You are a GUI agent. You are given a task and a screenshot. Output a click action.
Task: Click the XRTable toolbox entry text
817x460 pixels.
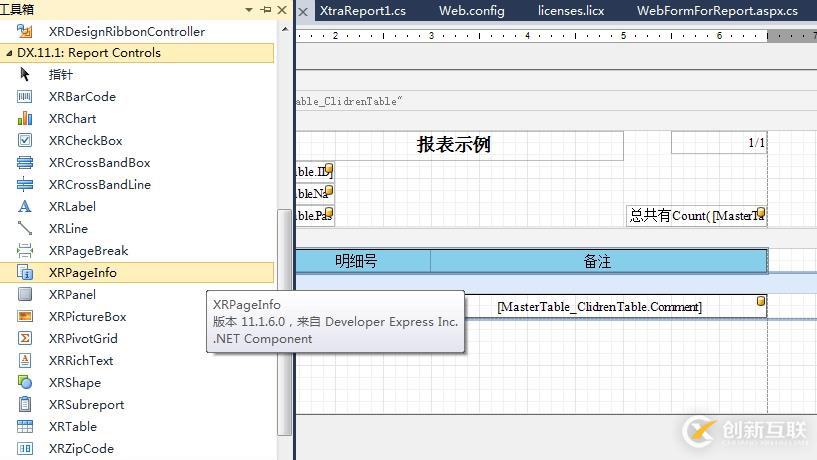click(73, 426)
